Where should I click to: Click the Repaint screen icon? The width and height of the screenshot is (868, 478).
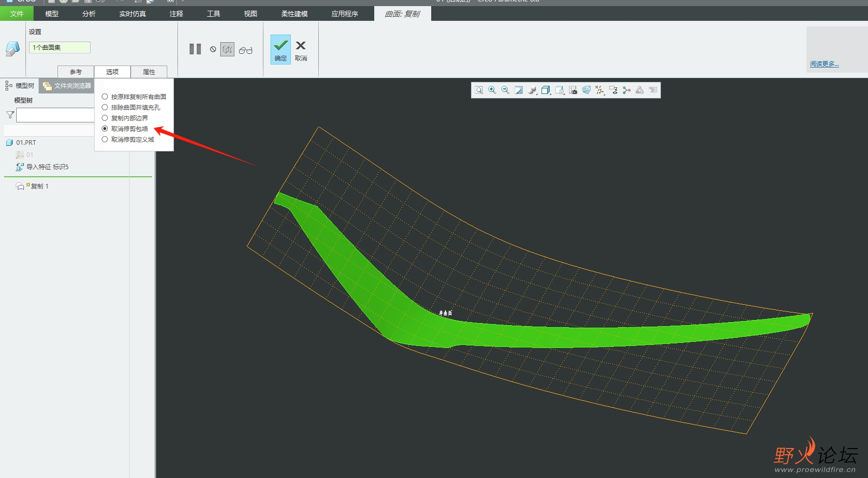pos(519,90)
